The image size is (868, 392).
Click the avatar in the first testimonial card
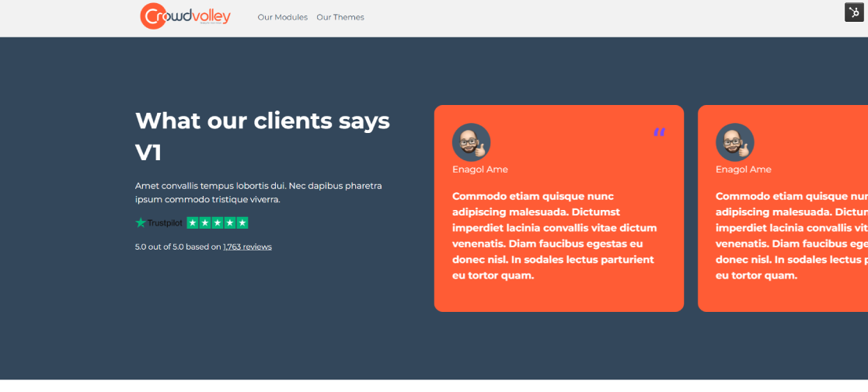[x=471, y=142]
